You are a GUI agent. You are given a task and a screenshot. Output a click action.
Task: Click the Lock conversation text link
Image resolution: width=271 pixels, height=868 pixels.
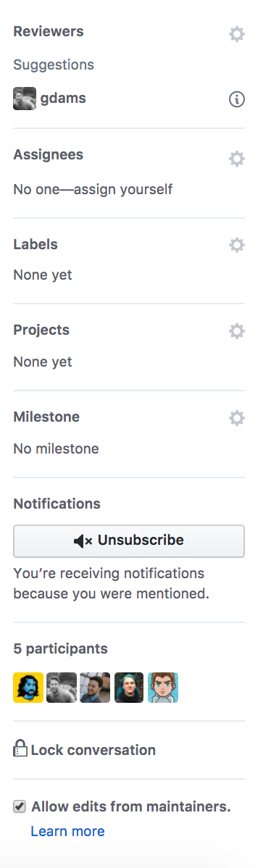click(93, 750)
